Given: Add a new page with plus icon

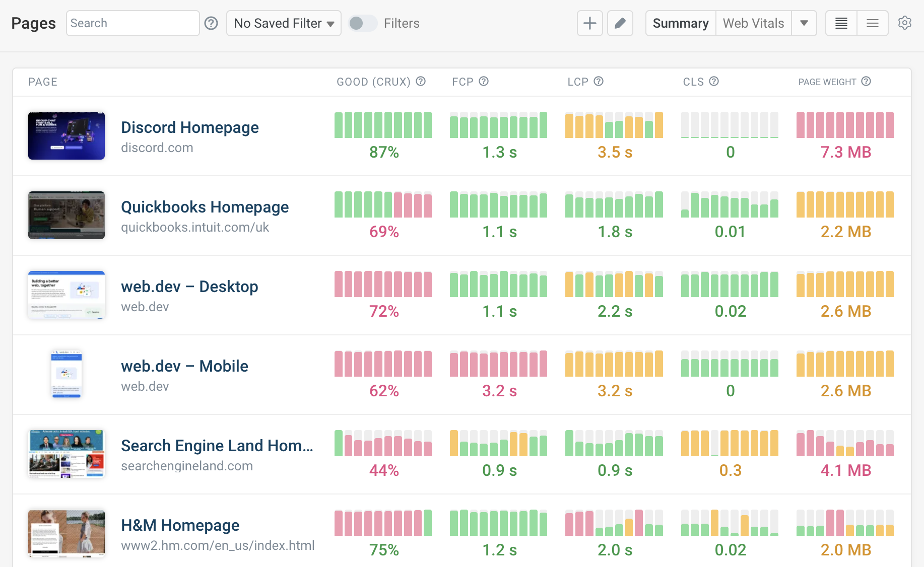Looking at the screenshot, I should pos(590,23).
